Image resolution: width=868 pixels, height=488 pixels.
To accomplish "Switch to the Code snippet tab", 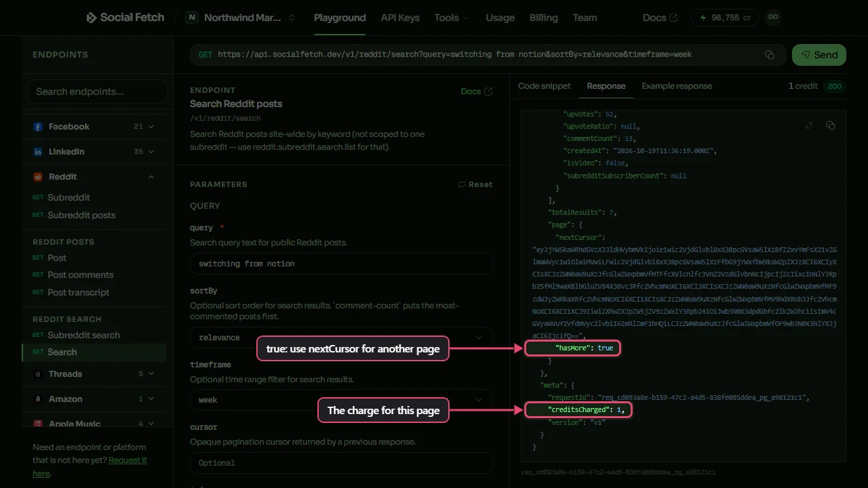I will 545,86.
